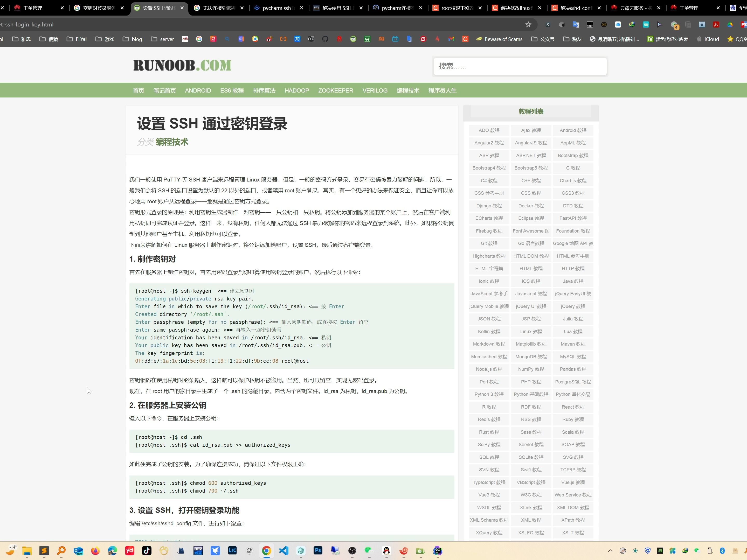Open QQ penguin icon in taskbar
Screen dimensions: 747x560
pos(386,551)
